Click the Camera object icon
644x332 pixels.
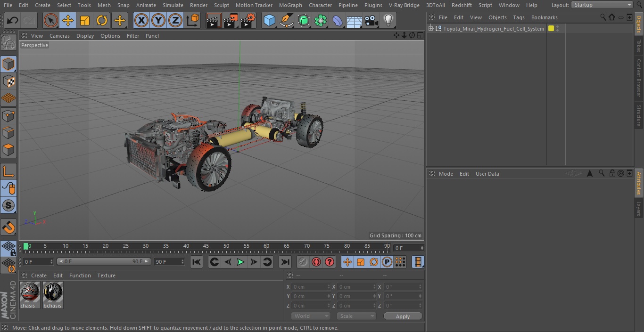coord(372,20)
